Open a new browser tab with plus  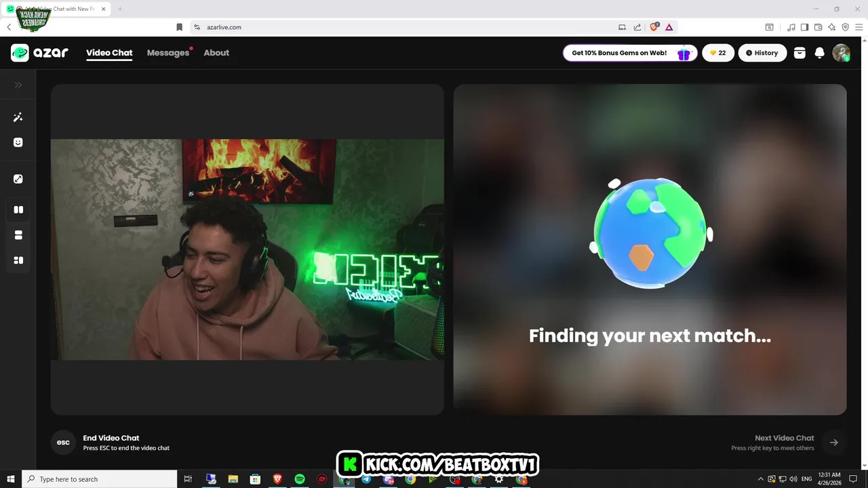(x=120, y=9)
